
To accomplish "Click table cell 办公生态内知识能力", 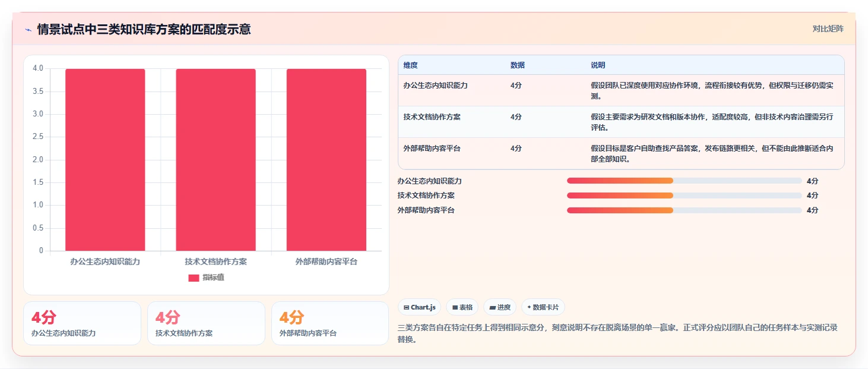I will (435, 86).
